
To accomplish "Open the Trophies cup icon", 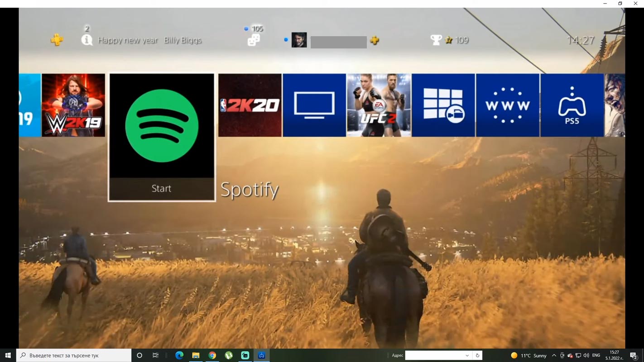I will click(436, 40).
